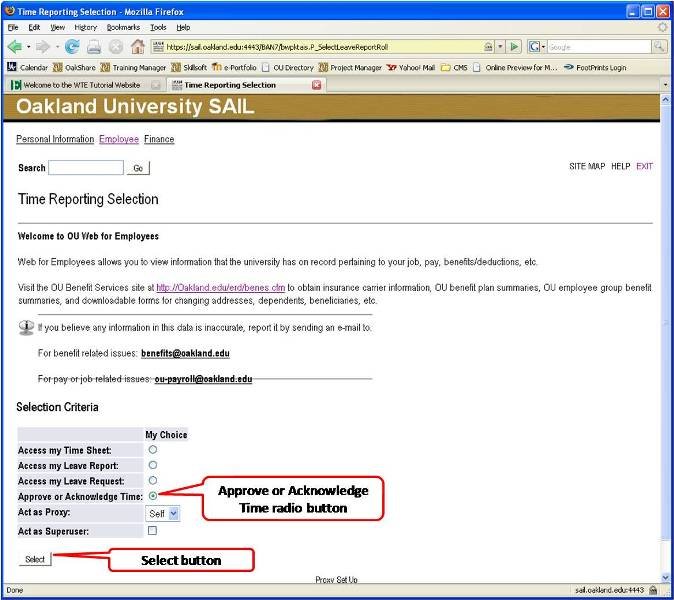Open the search engine selector dropdown
Viewport: 674px width, 600px height.
[x=535, y=47]
